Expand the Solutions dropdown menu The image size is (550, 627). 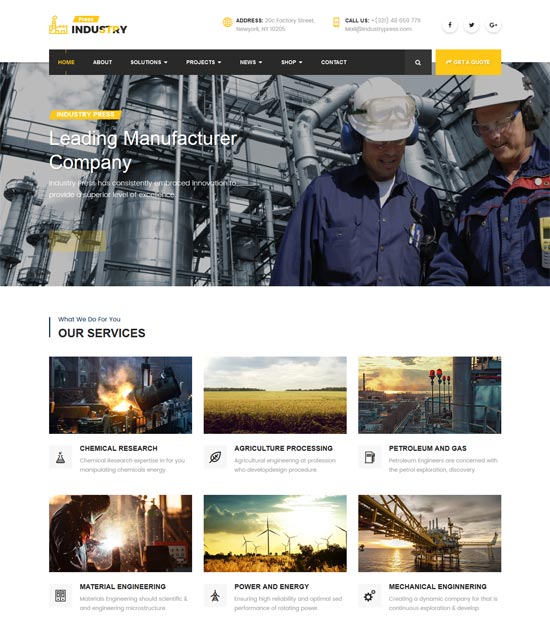point(149,62)
